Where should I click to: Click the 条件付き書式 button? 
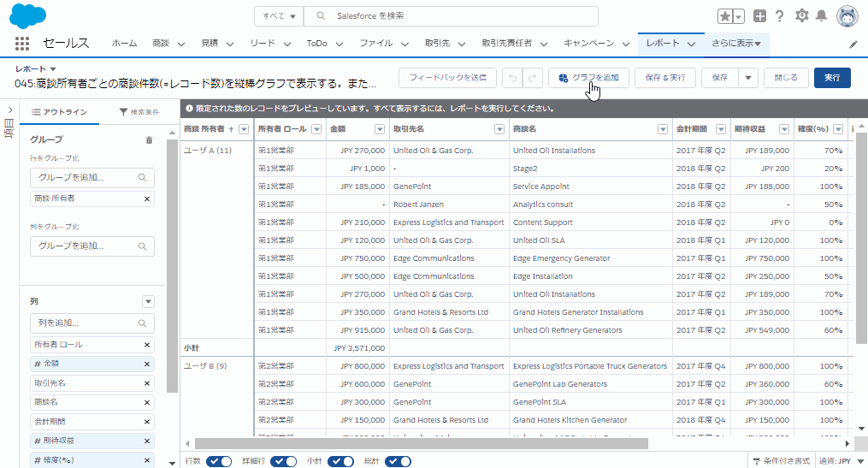coord(781,461)
